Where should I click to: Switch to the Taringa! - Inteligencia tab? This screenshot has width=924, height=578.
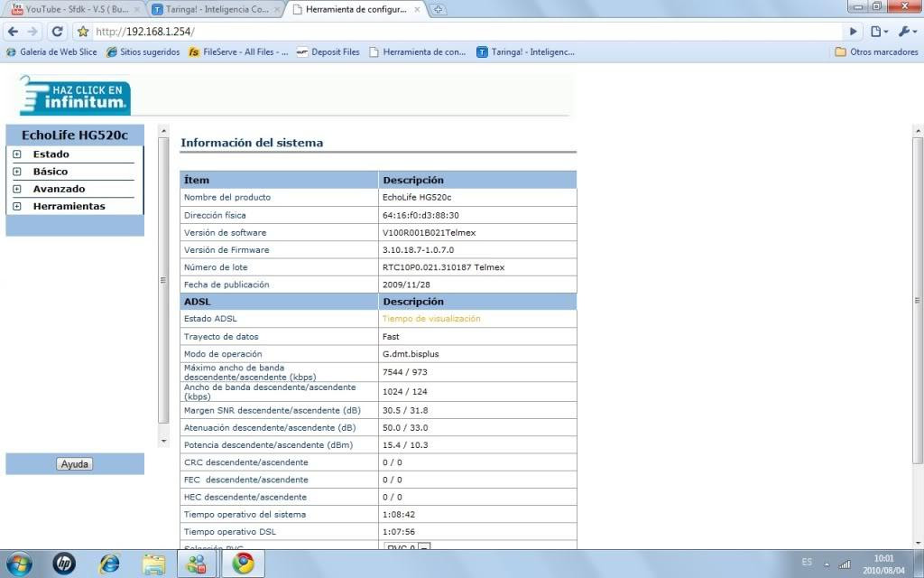[x=217, y=9]
